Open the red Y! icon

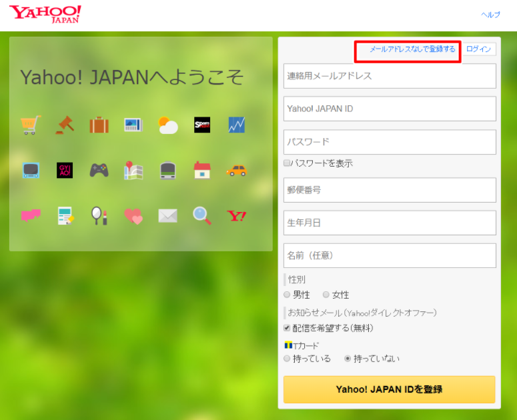pyautogui.click(x=237, y=216)
